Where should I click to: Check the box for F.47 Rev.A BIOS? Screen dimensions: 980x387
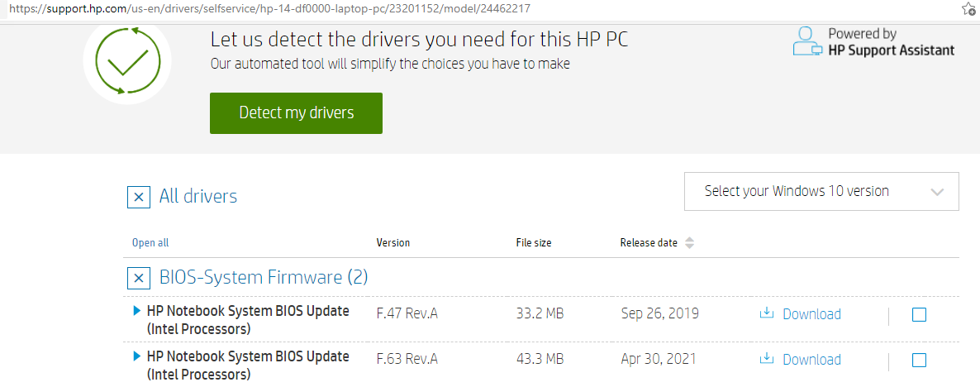tap(919, 314)
